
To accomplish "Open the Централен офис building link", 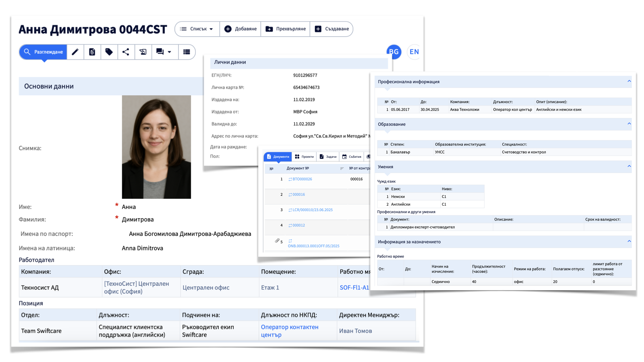I will tap(206, 288).
